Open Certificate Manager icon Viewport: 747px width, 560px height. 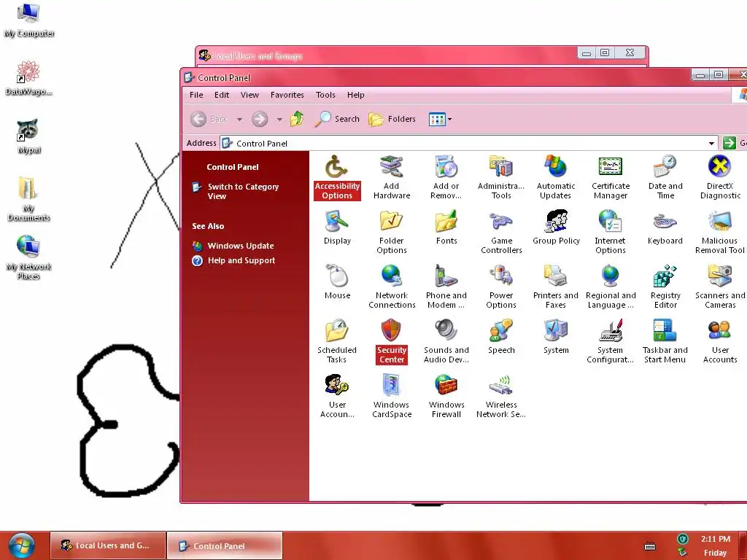pyautogui.click(x=611, y=177)
